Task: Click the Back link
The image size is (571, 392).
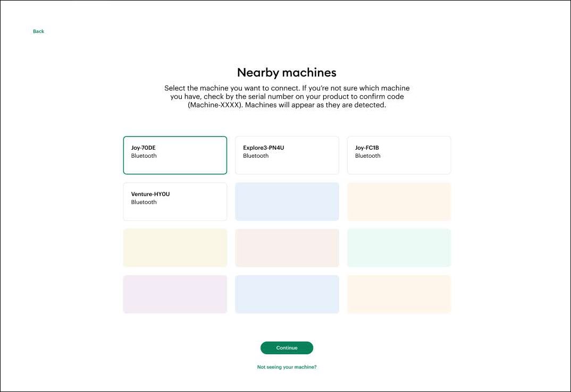Action: (x=38, y=31)
